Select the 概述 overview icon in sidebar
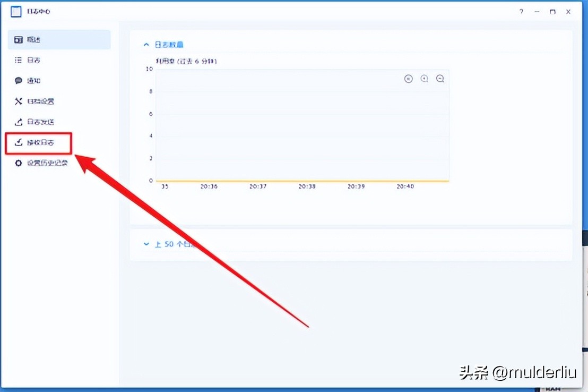 coord(18,39)
